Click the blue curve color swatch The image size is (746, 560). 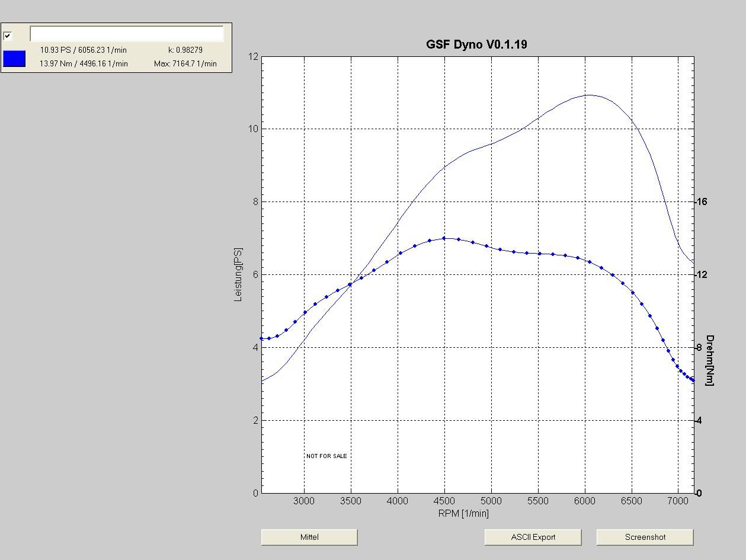tap(14, 59)
